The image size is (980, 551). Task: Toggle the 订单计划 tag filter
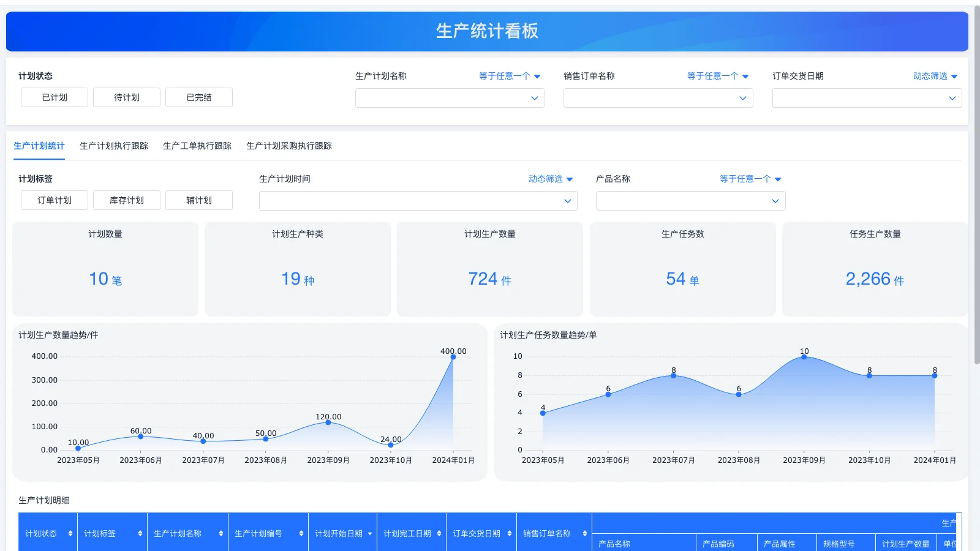tap(54, 200)
